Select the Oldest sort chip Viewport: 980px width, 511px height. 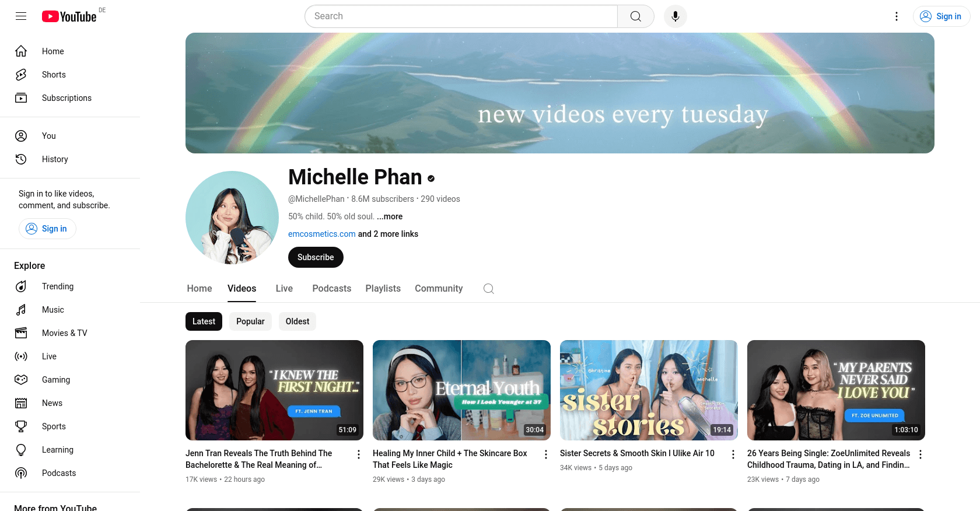click(x=297, y=321)
